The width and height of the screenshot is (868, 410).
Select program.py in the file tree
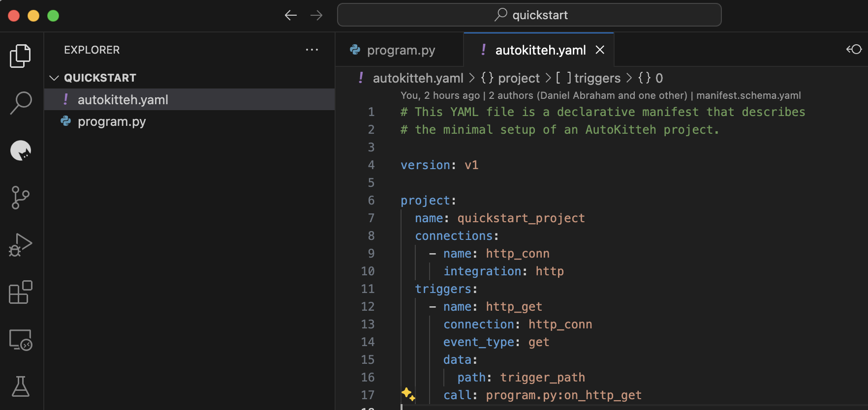coord(189,121)
